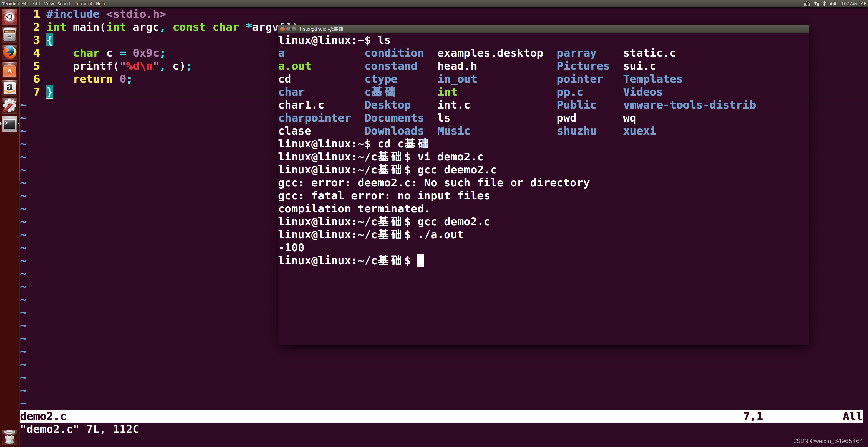Open the sound volume indicator
This screenshot has width=868, height=447.
833,4
